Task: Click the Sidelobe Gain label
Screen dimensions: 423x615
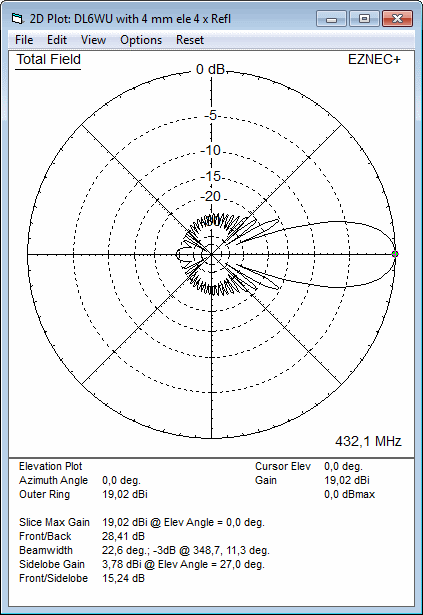Action: [x=52, y=564]
